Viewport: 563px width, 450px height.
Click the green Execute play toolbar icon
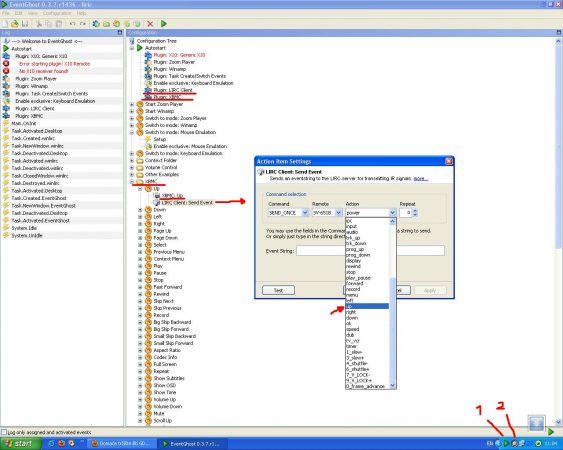click(x=164, y=24)
